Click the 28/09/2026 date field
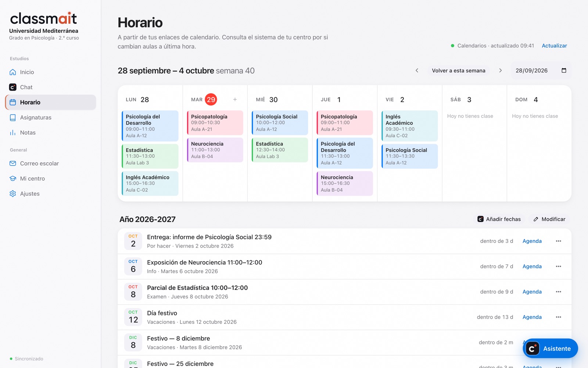This screenshot has height=368, width=588. 541,70
